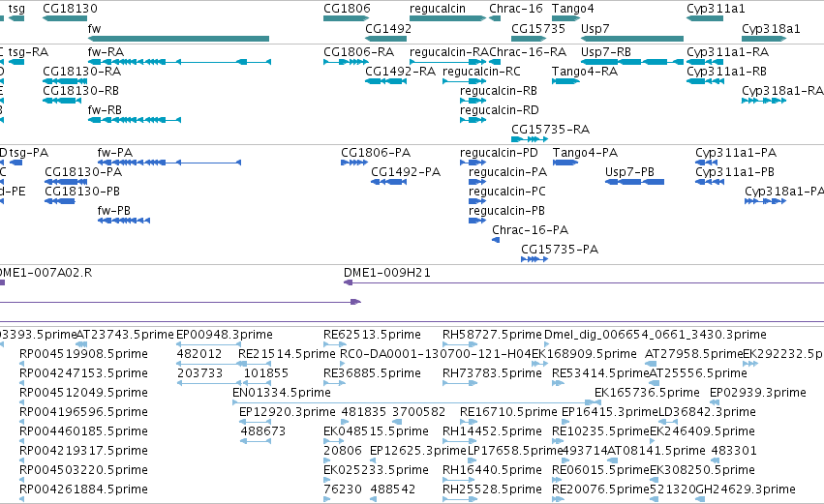The height and width of the screenshot is (504, 824).
Task: Select the regucalcin-PC protein
Action: coord(477,201)
